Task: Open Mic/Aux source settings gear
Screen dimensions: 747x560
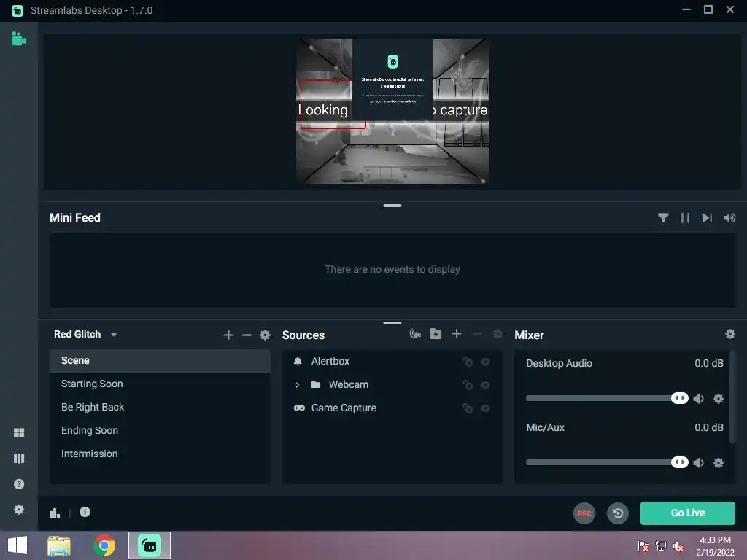Action: [x=719, y=463]
